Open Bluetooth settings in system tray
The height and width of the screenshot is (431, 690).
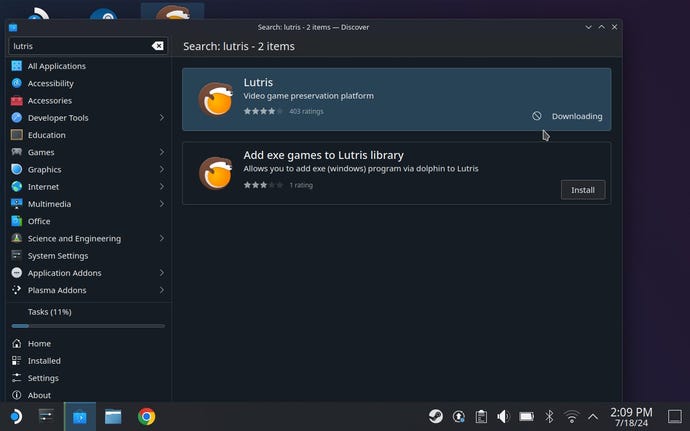pyautogui.click(x=549, y=416)
